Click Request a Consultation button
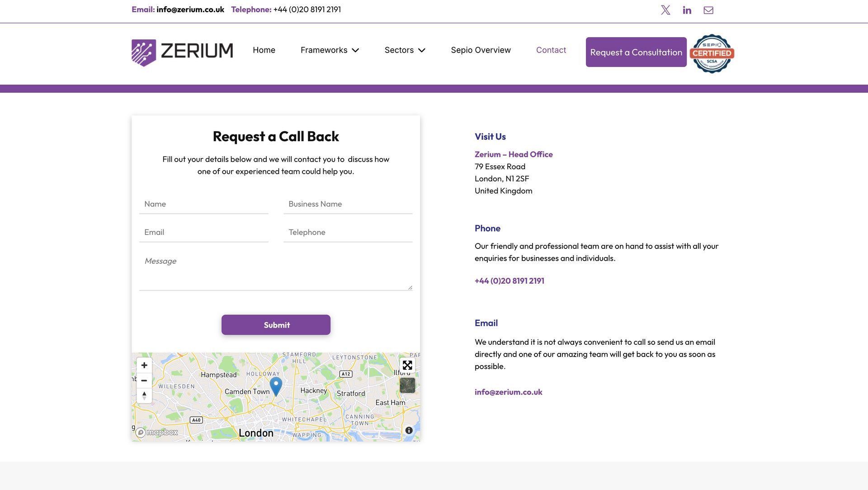Viewport: 868px width, 490px height. pyautogui.click(x=636, y=52)
